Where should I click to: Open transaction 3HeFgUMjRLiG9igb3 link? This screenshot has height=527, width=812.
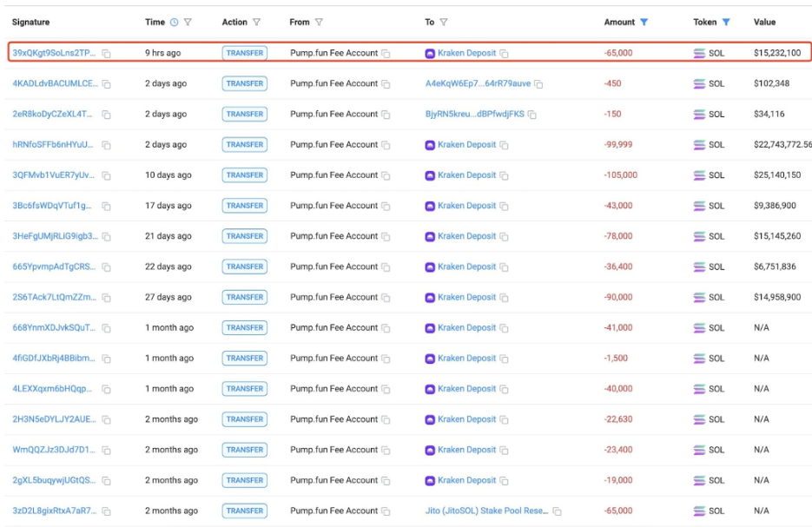pyautogui.click(x=55, y=236)
